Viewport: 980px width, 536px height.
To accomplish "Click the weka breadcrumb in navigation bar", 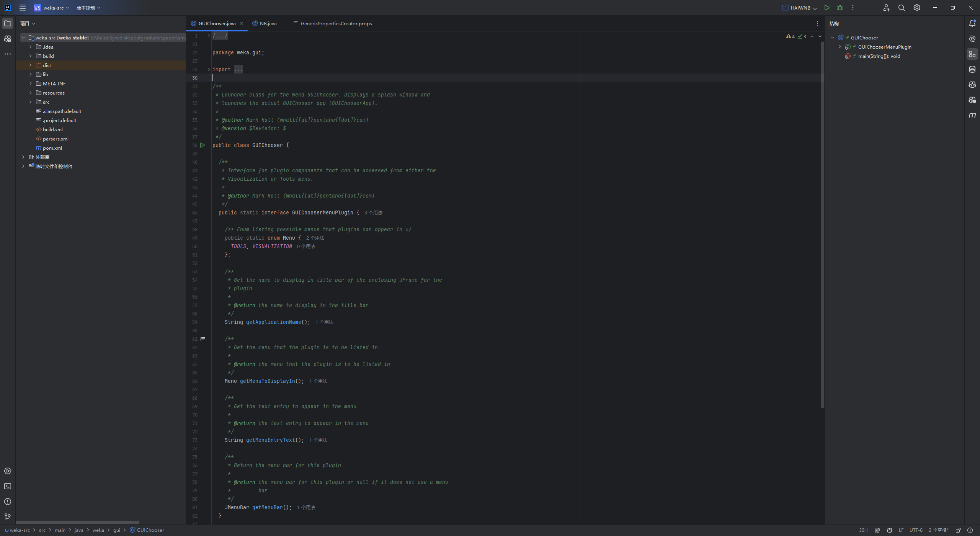I will [x=98, y=530].
